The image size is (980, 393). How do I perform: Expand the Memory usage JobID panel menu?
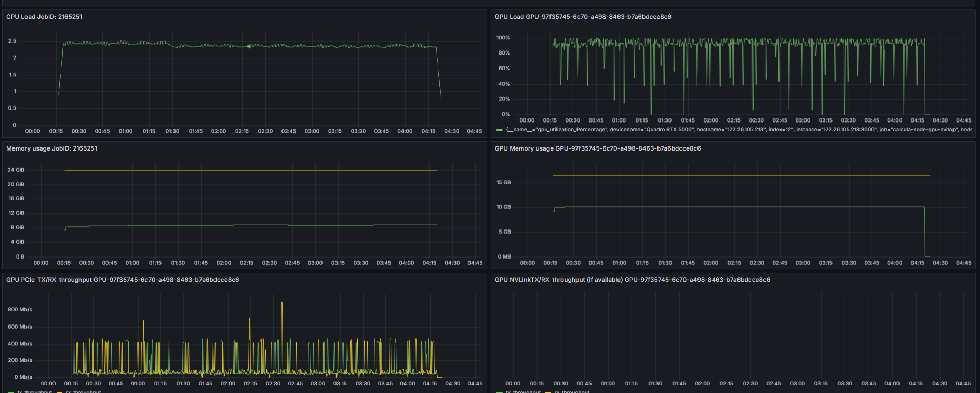click(51, 148)
